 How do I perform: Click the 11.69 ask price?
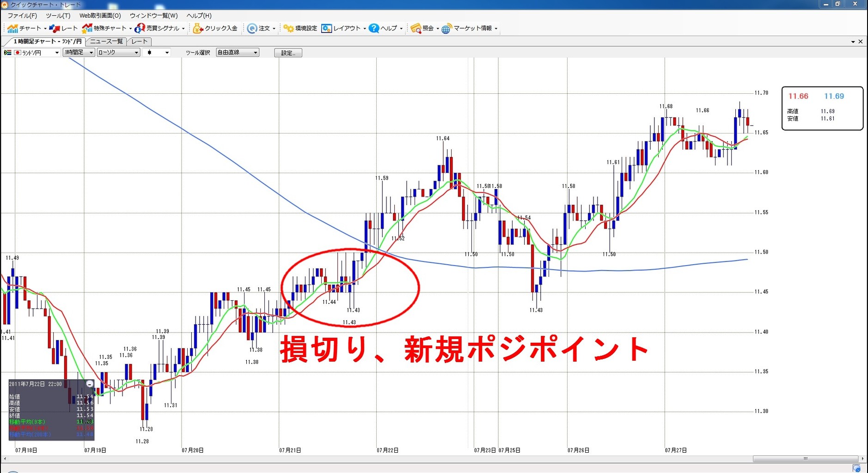(834, 96)
